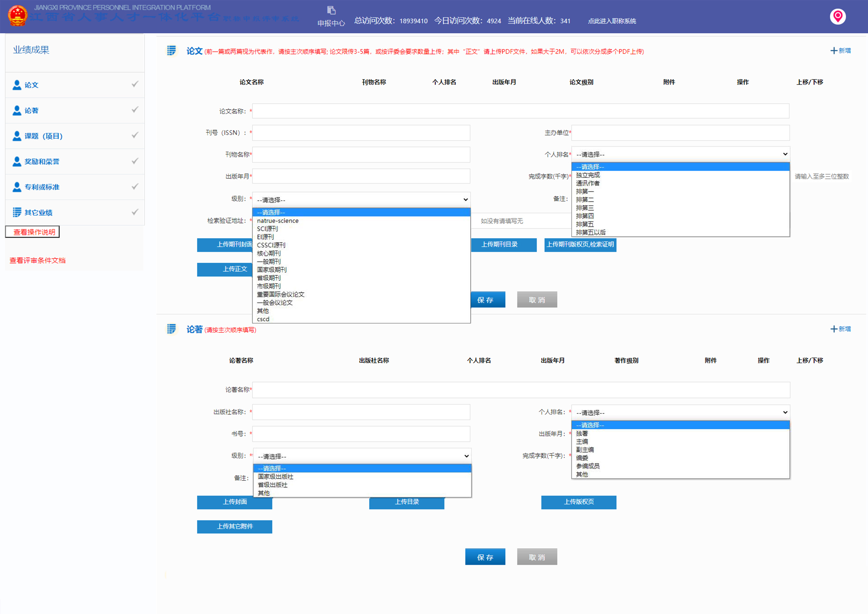Click the checkmark beside 专利或标准

(x=135, y=186)
